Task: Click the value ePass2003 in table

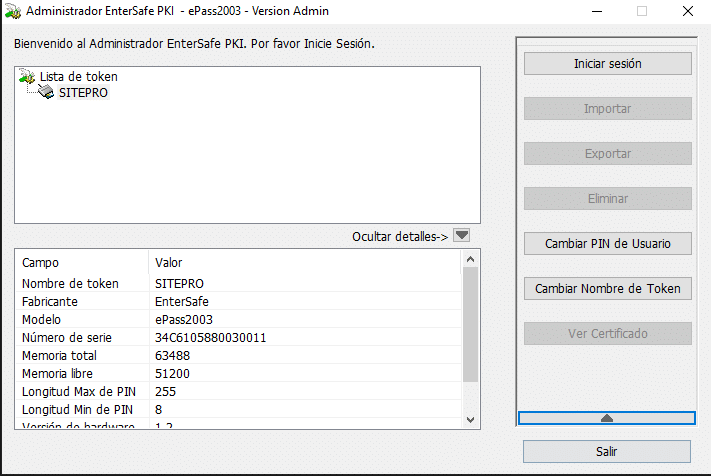Action: coord(184,320)
